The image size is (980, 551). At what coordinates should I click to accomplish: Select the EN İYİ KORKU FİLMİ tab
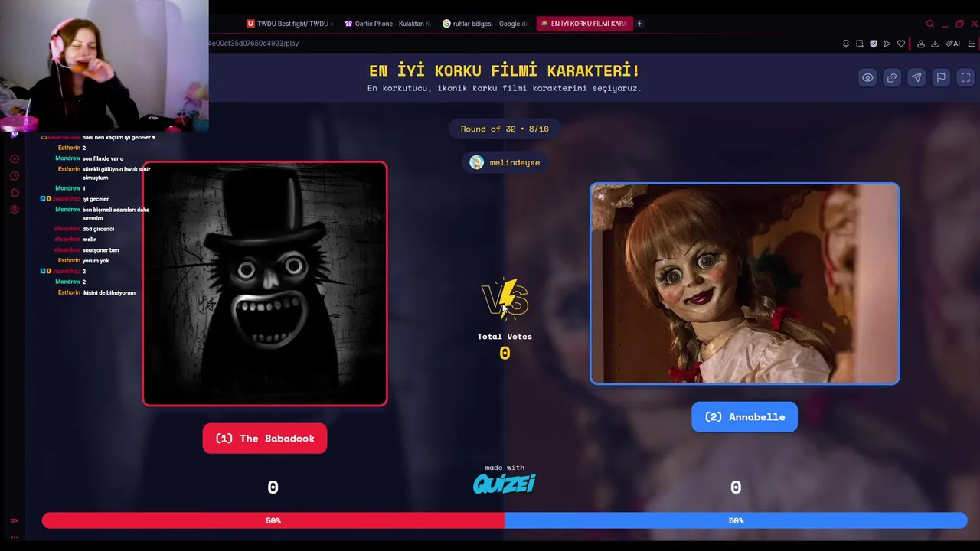pos(584,24)
